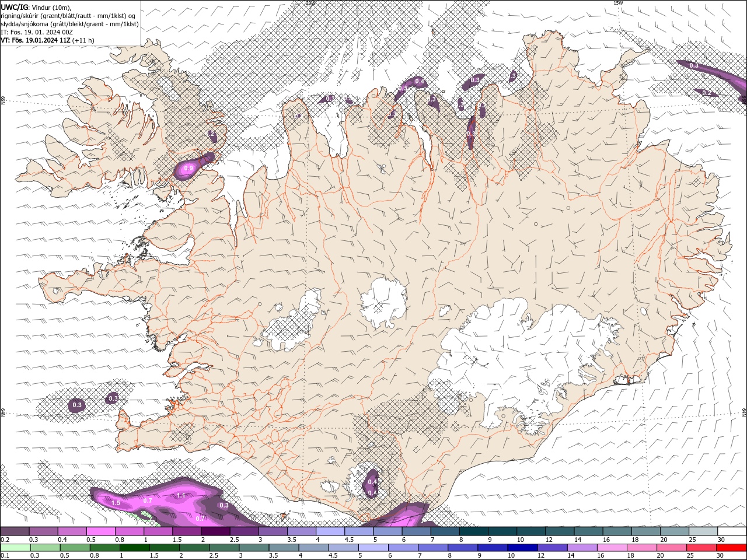
Task: Click the bright red 30 swatch in rain legend
Action: tap(731, 548)
